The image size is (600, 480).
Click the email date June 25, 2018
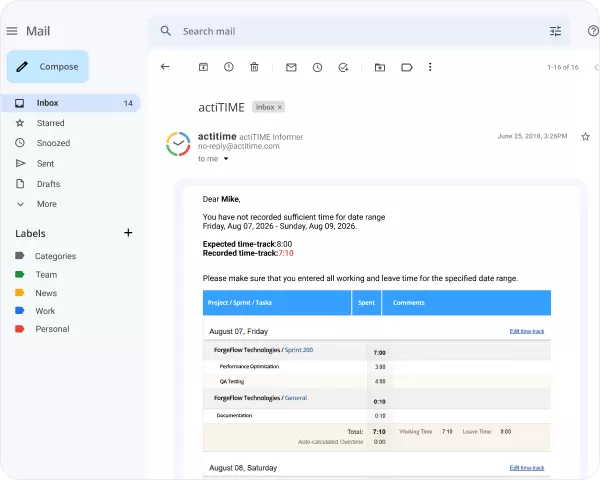(532, 136)
